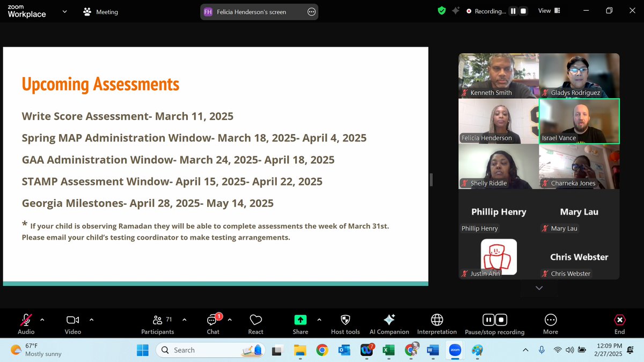Open React emoji reactions
The height and width of the screenshot is (362, 644).
point(256,323)
